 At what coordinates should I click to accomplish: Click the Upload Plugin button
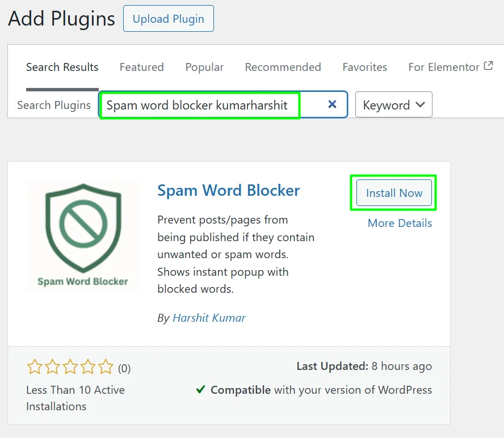(x=168, y=18)
